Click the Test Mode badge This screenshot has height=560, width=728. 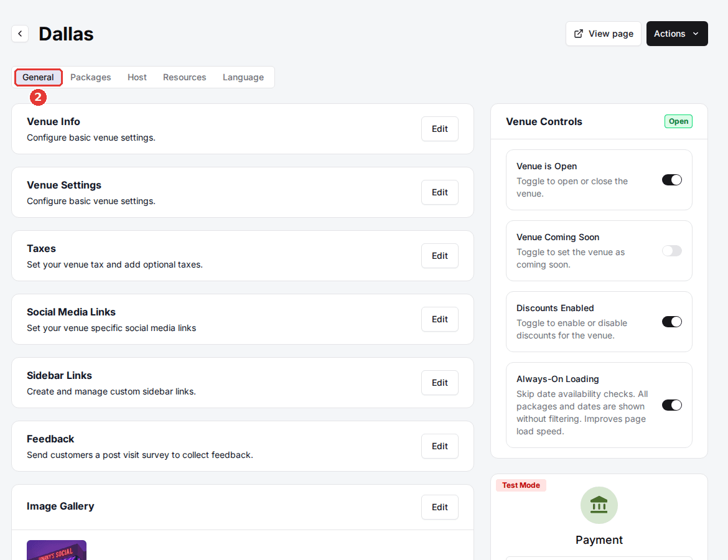point(521,485)
